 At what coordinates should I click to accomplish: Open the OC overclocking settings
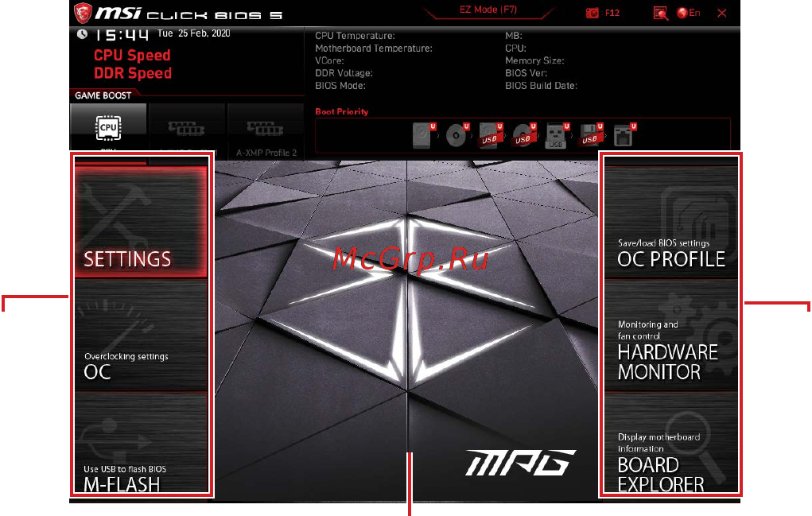click(141, 335)
